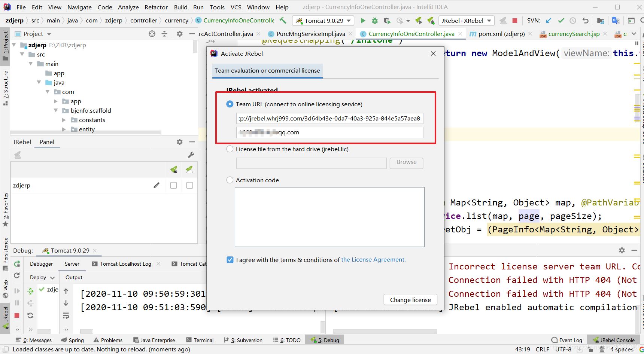Select the Activation code radio button
644x354 pixels.
[230, 180]
